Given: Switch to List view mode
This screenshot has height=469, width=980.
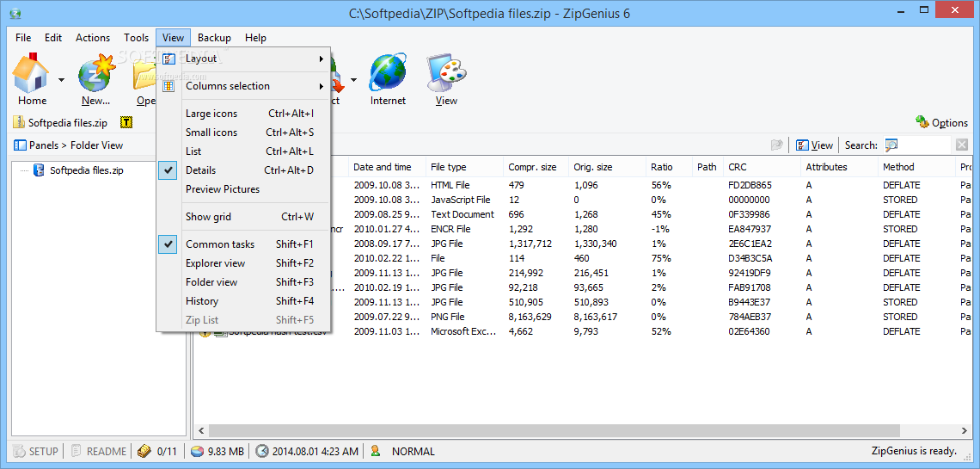Looking at the screenshot, I should click(x=244, y=151).
